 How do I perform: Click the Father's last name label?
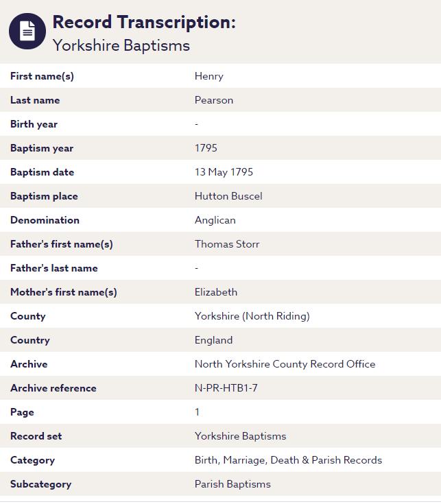(53, 268)
